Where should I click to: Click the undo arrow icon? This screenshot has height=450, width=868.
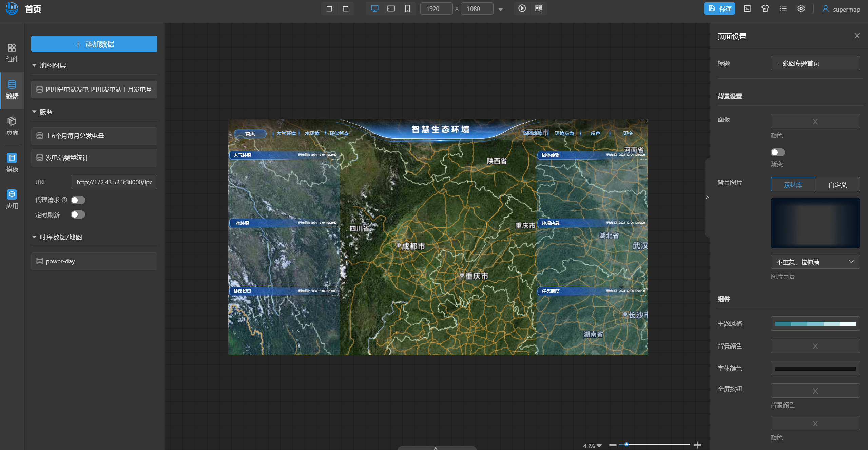(x=329, y=8)
